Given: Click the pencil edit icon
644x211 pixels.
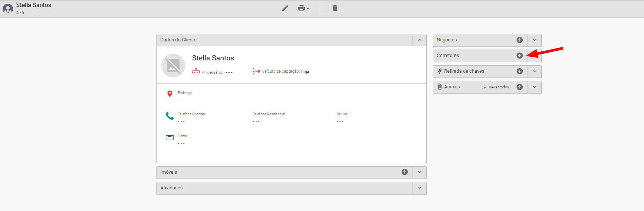Looking at the screenshot, I should tap(285, 8).
